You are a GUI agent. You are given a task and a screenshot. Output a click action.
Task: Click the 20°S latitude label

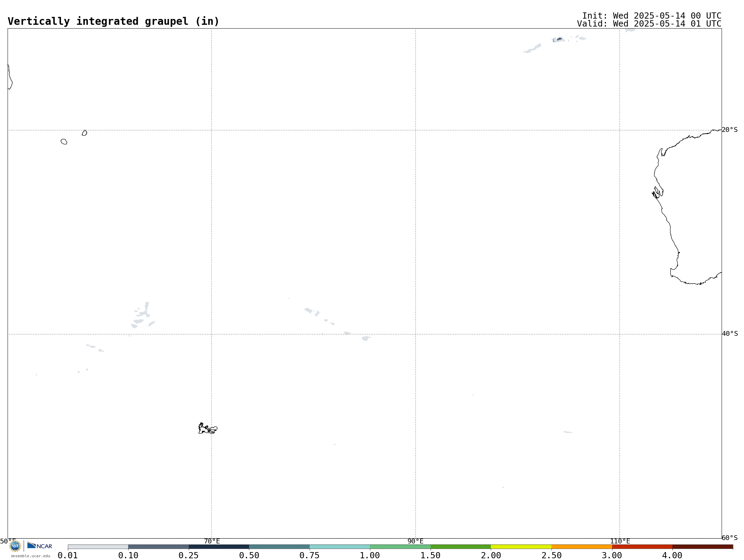point(730,130)
